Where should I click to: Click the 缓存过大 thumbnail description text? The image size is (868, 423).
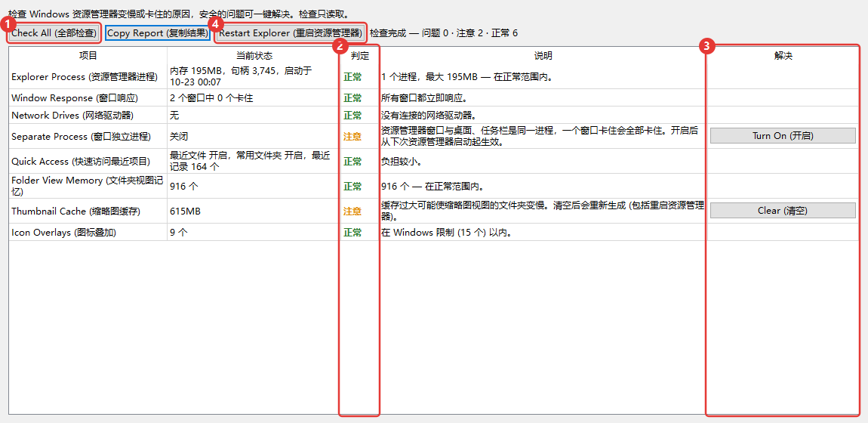coord(543,211)
